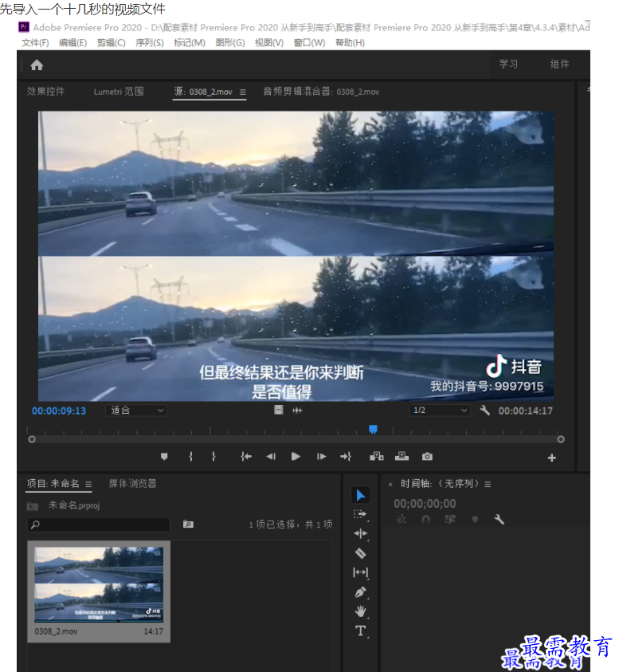Open the 窗口(W) menu
Viewport: 619px width, 672px height.
(309, 43)
